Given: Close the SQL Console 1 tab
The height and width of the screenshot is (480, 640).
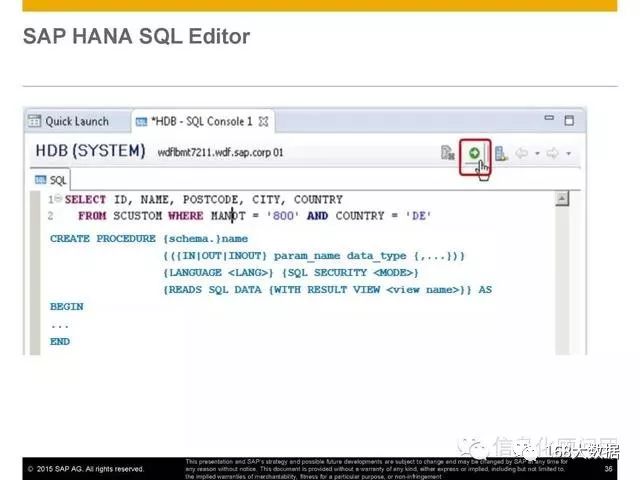Looking at the screenshot, I should tap(264, 122).
